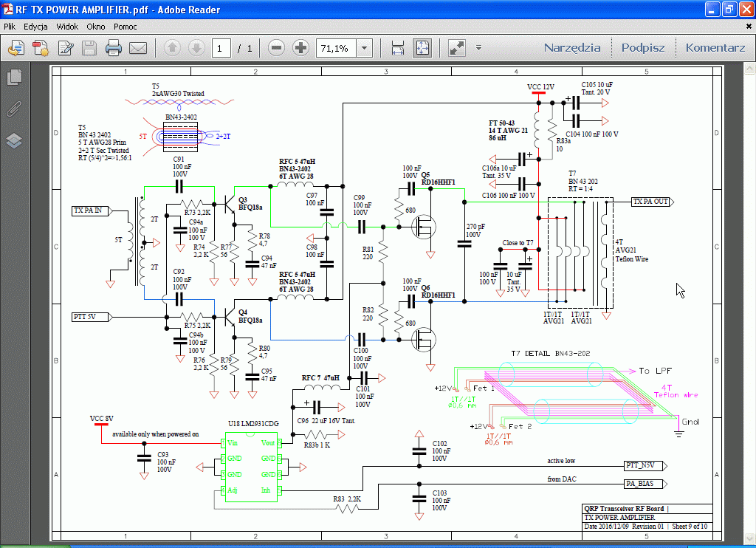
Task: Toggle fit one full page view
Action: [x=422, y=49]
